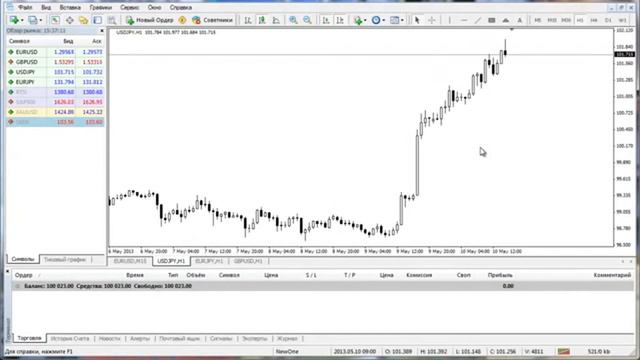This screenshot has height=360, width=640.
Task: Open the Тиковый график tab
Action: coord(65,260)
